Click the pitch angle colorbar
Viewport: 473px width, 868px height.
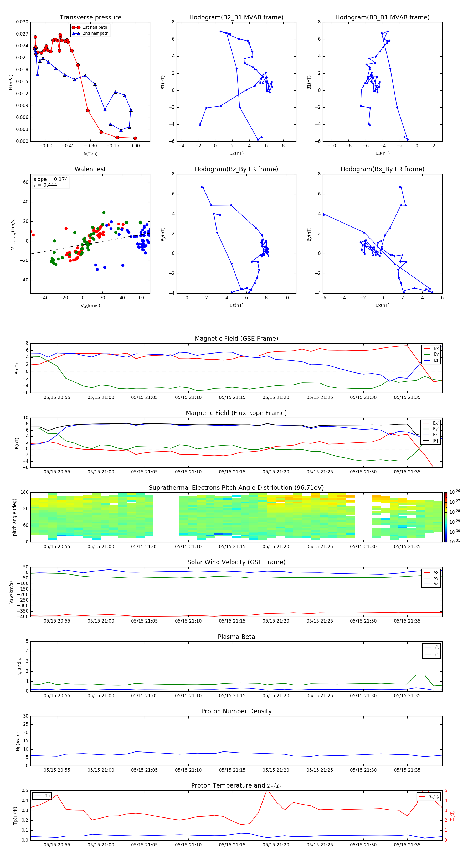point(446,517)
